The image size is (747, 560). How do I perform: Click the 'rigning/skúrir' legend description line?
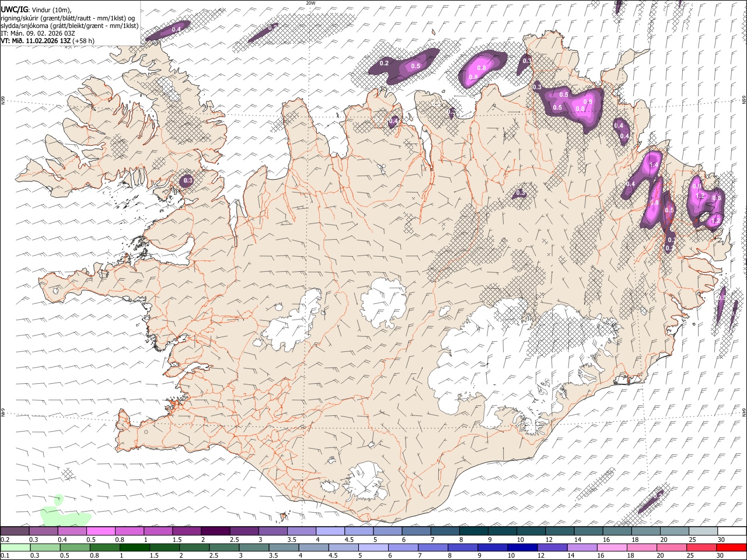click(x=69, y=17)
